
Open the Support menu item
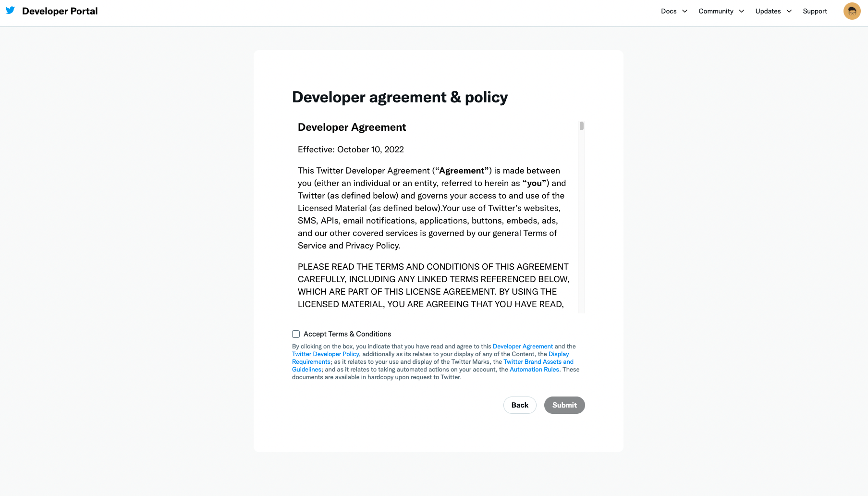(x=815, y=11)
